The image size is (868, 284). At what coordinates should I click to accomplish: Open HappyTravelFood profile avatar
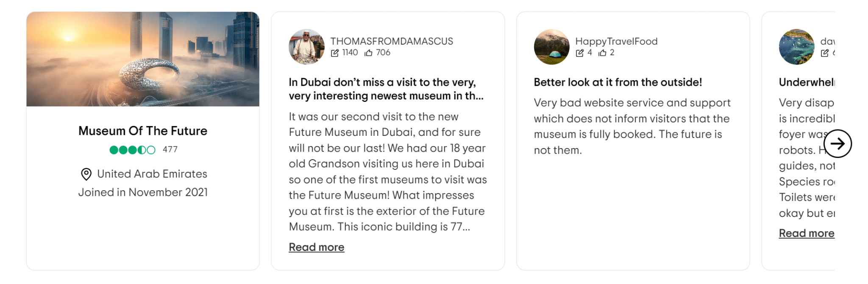551,47
